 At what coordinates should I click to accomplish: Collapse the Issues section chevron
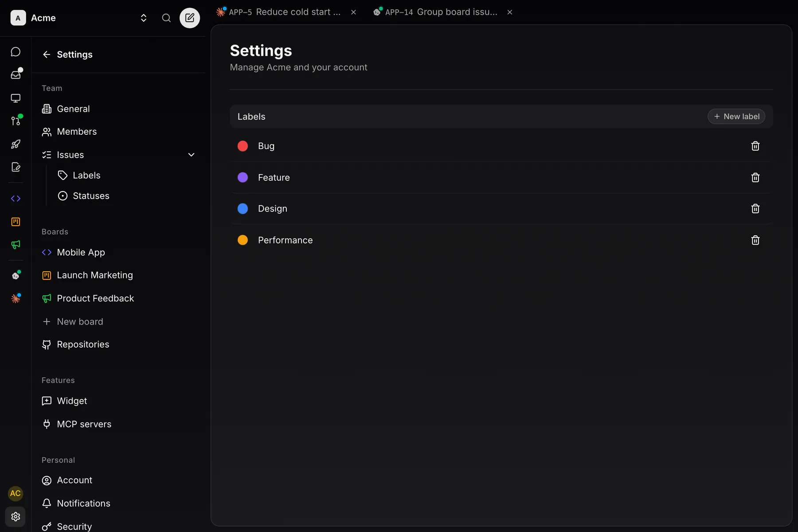192,155
